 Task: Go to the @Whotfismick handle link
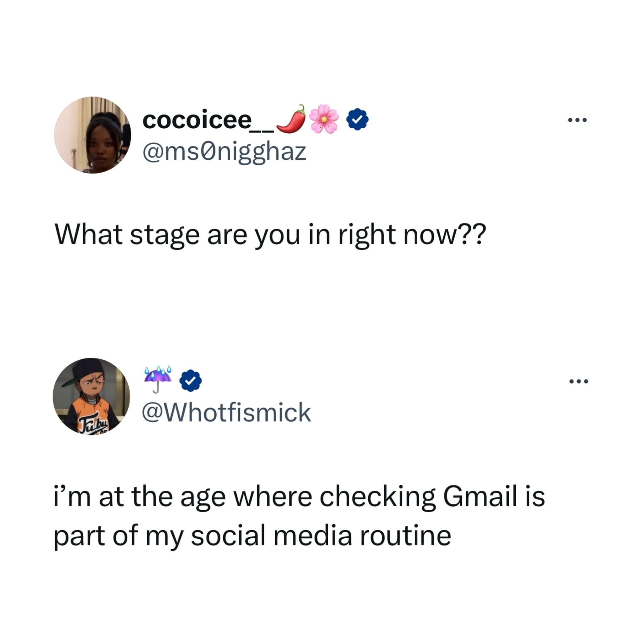[226, 413]
